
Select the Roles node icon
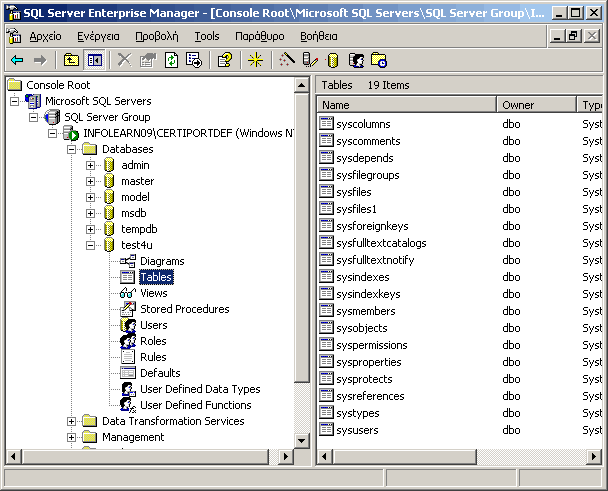128,341
